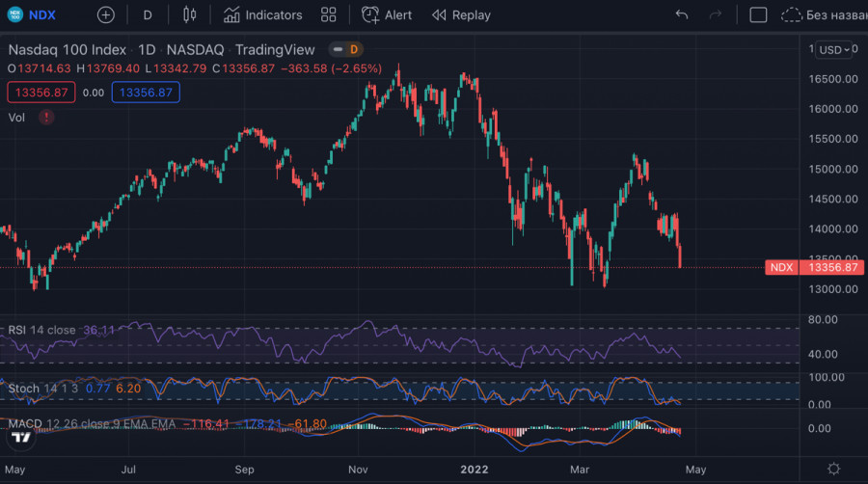Click the spread value 0.00
868x484 pixels.
click(x=93, y=93)
